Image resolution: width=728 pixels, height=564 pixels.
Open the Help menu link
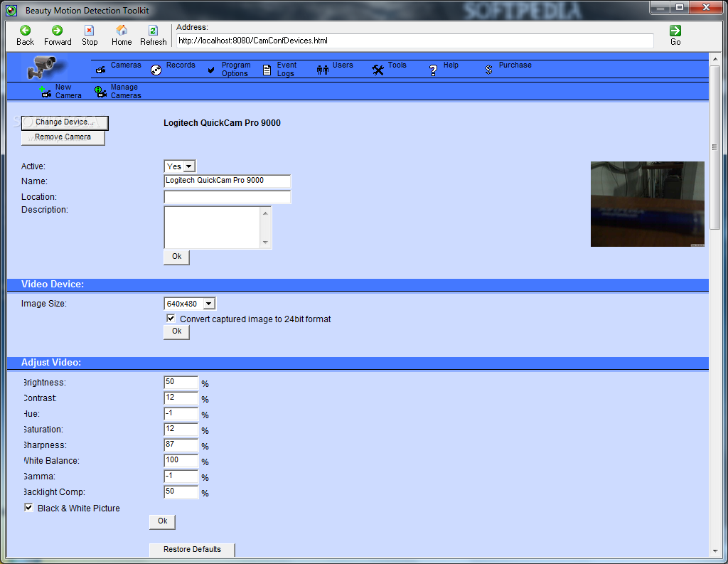451,65
